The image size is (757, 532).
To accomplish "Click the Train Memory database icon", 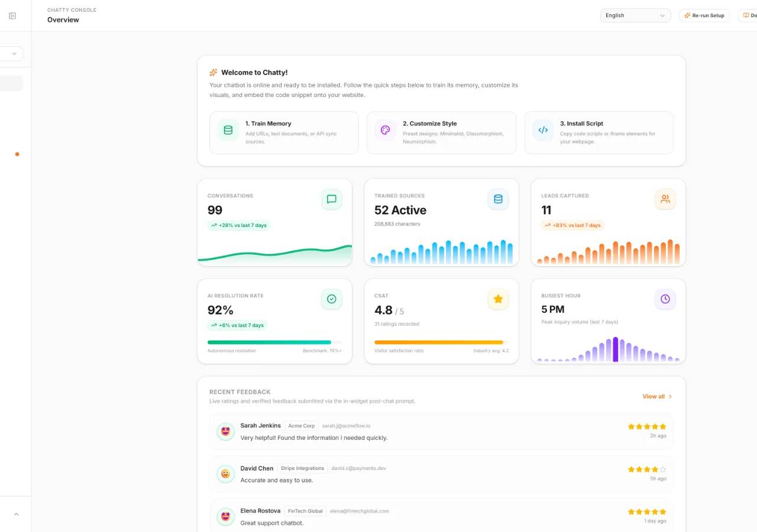I will coord(228,130).
